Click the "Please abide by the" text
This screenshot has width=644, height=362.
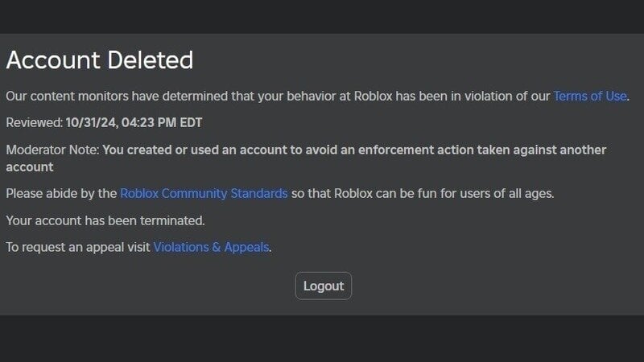[x=61, y=193]
